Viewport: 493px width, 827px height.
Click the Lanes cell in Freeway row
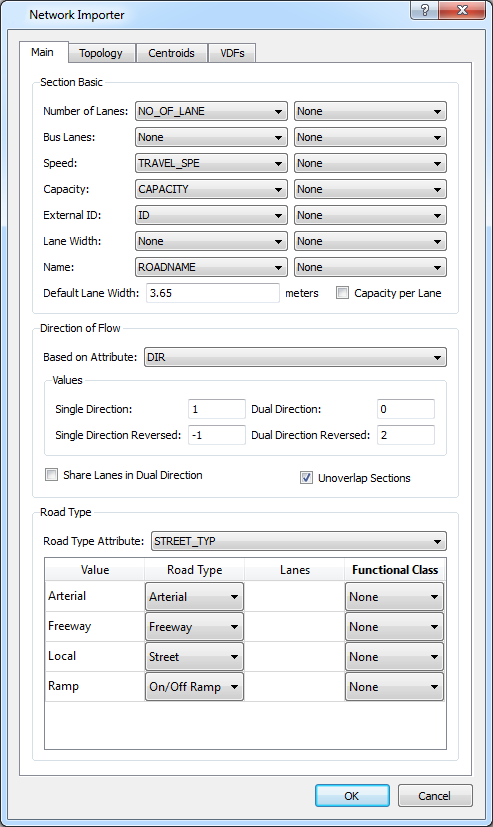[x=295, y=626]
